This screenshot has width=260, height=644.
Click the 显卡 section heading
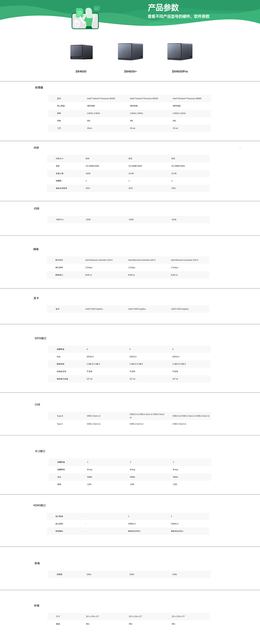tap(36, 298)
